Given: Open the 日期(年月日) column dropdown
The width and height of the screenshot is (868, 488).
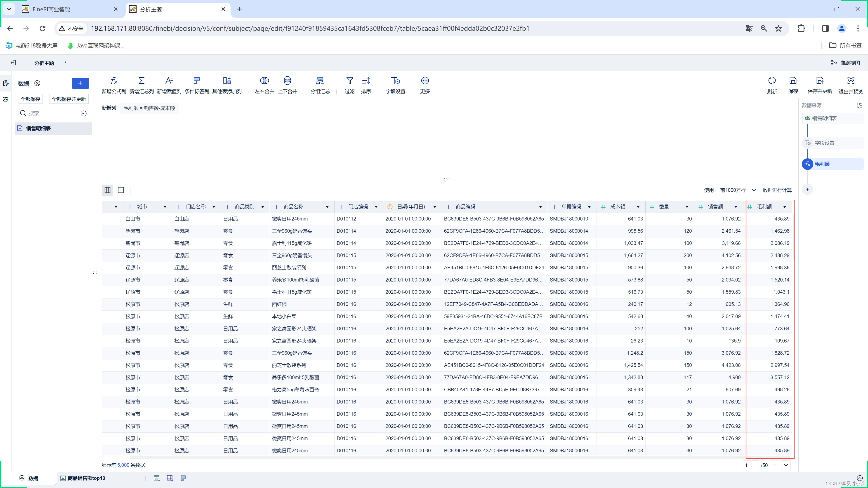Looking at the screenshot, I should (435, 207).
